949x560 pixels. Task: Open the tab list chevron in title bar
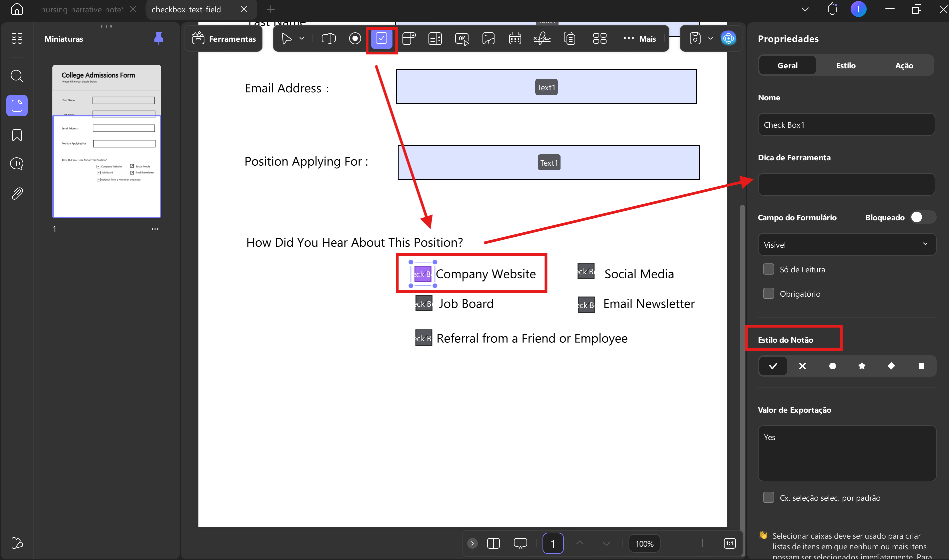point(805,9)
